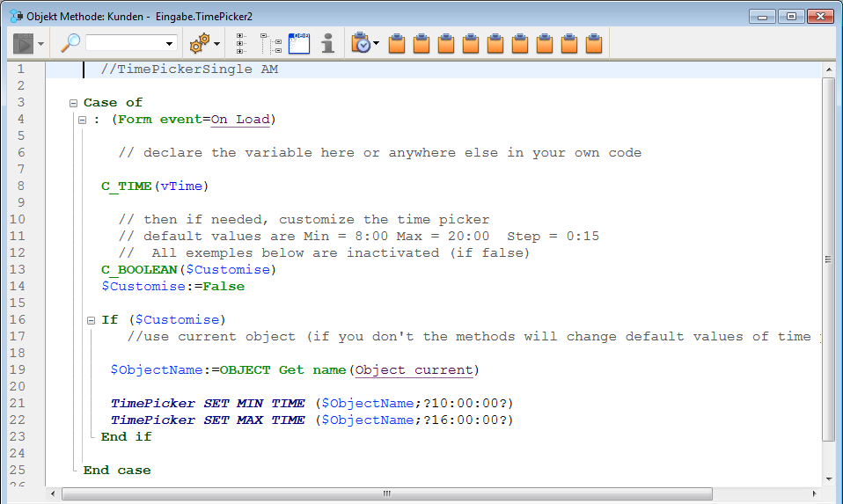The width and height of the screenshot is (843, 504).
Task: Maximize the Objekt Methode window
Action: pos(791,17)
